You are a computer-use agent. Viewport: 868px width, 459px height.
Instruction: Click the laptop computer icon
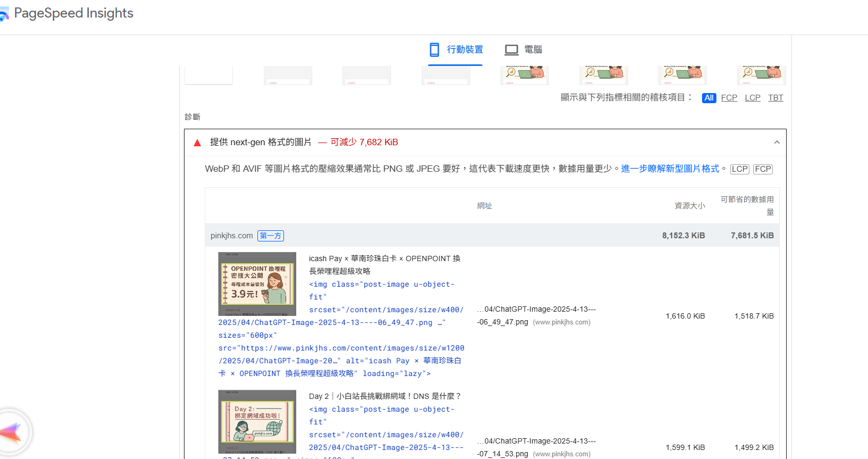[512, 50]
